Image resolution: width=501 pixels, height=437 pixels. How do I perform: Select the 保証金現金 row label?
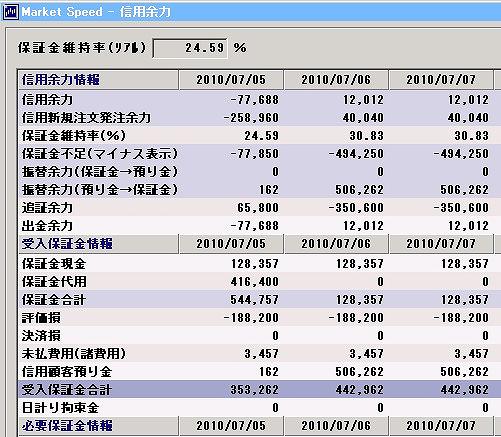coord(54,264)
